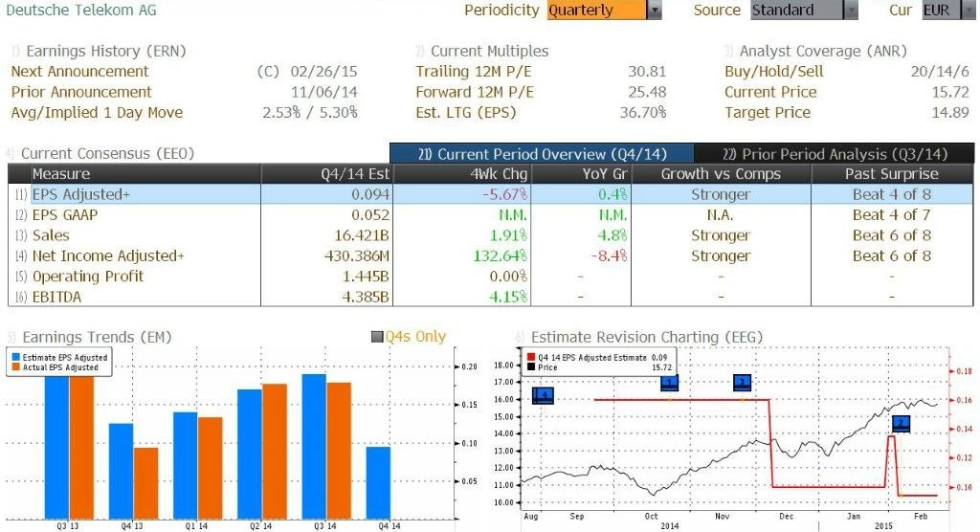Click the Prior Announcement date 11/06/14
Viewport: 980px width, 532px height.
pos(323,92)
